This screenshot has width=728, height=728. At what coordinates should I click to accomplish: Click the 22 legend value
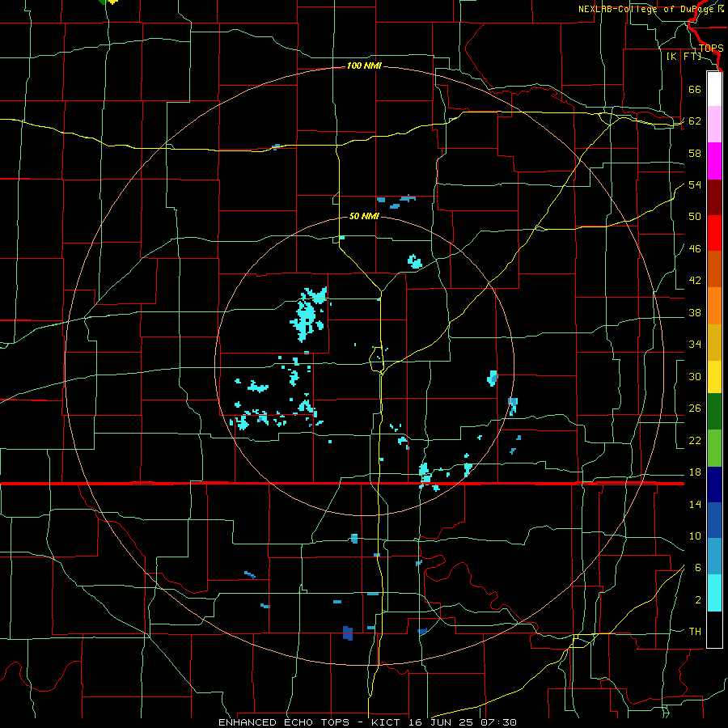tap(695, 441)
